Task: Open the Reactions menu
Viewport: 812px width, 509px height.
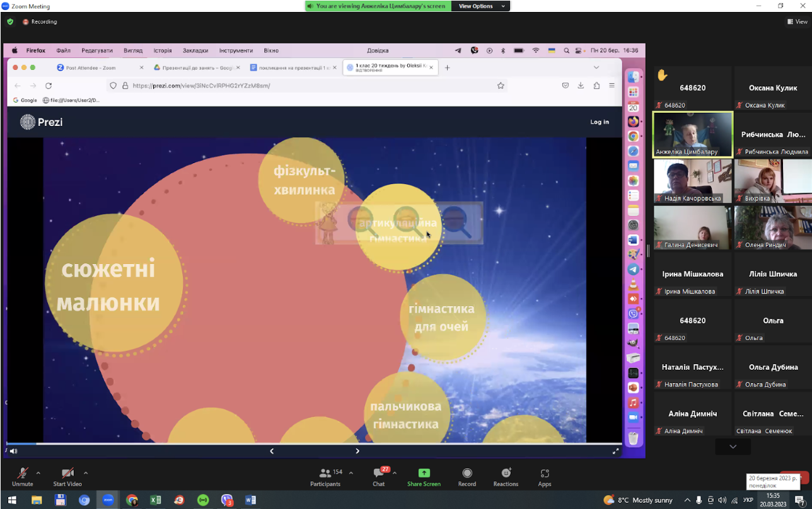Action: pyautogui.click(x=506, y=477)
